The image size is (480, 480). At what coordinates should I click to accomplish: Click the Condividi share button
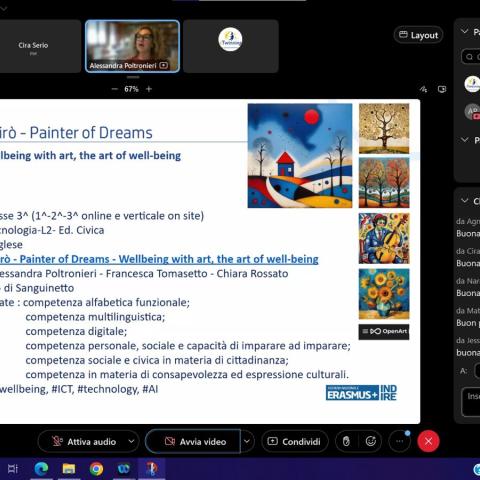point(295,442)
